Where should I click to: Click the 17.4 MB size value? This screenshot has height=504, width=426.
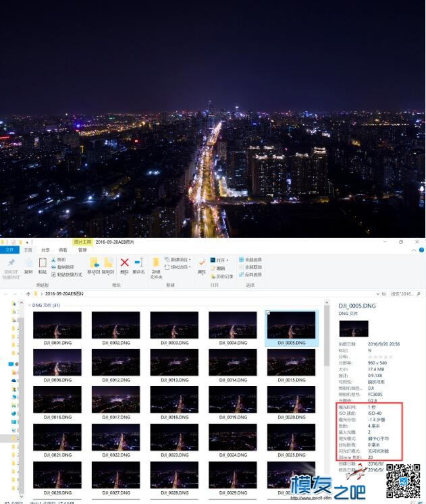tap(376, 369)
